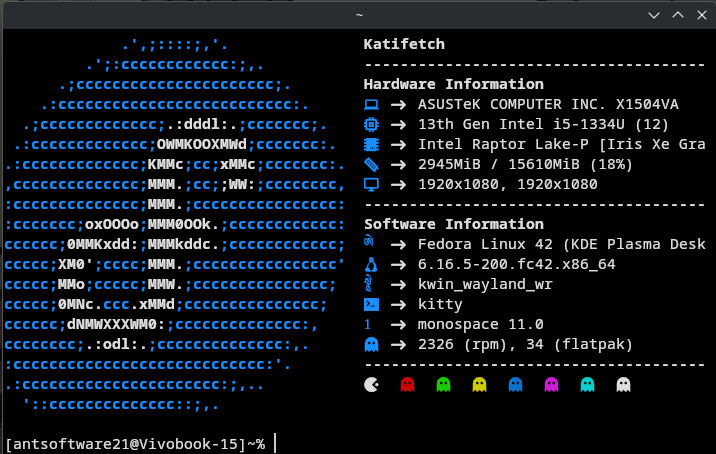Click the magenta ghost color icon

point(552,385)
